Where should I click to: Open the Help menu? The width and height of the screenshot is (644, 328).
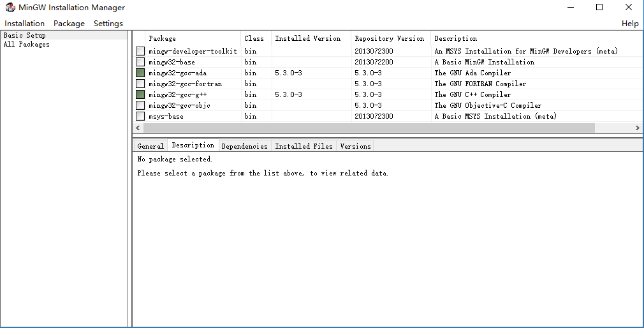click(x=630, y=24)
